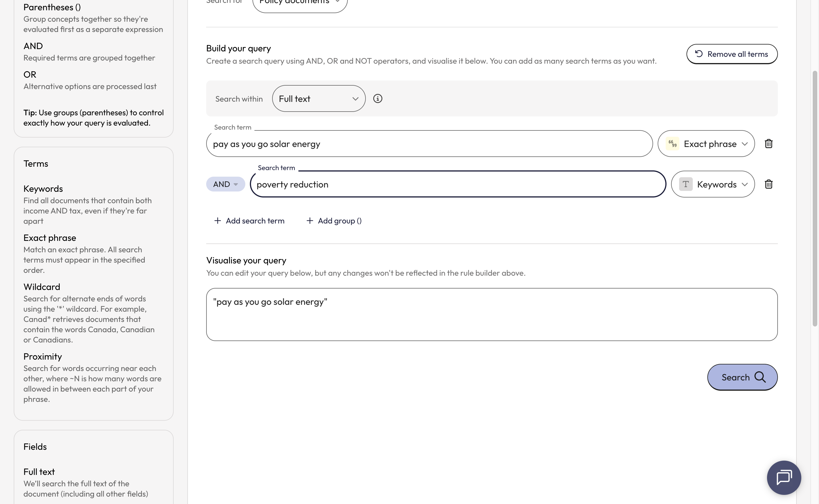This screenshot has width=819, height=504.
Task: Click the 'Parentheses ()' help heading
Action: click(52, 7)
